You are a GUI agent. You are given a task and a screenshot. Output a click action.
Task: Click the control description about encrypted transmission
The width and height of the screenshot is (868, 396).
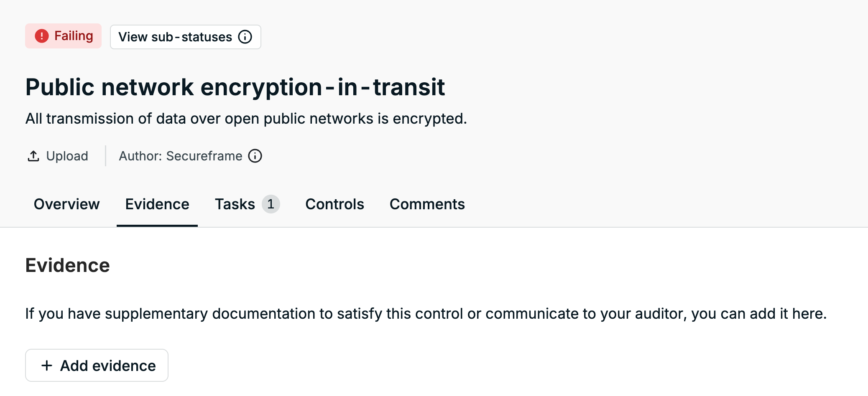point(246,119)
